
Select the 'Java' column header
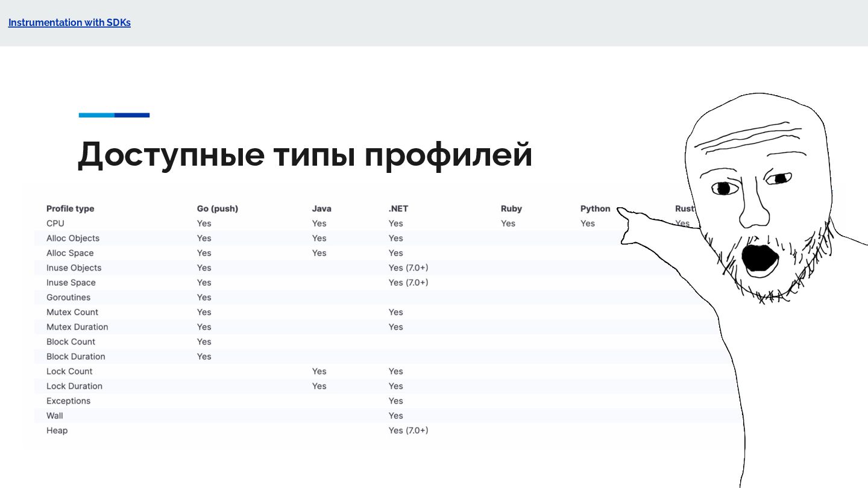[x=322, y=208]
